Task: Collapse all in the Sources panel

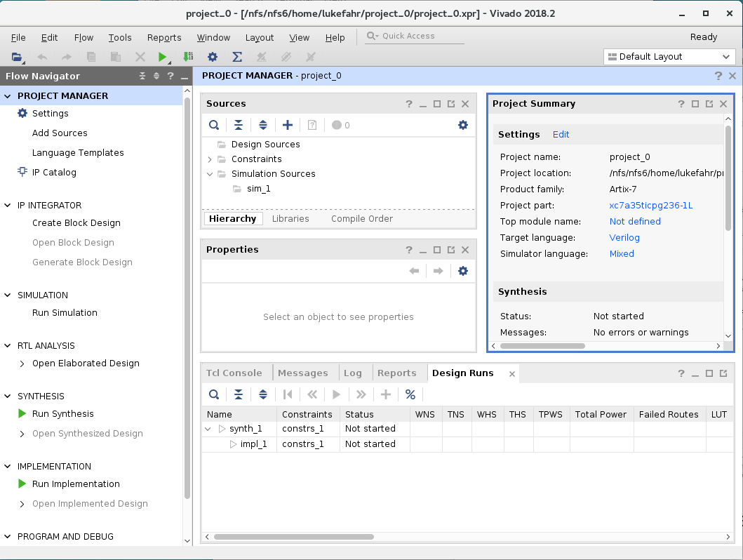Action: (239, 125)
